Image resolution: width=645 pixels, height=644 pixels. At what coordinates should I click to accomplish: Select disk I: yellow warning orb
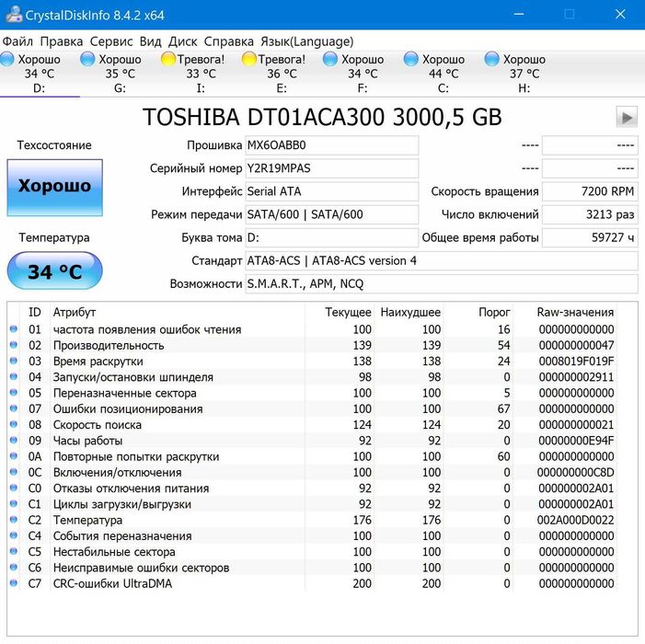[x=168, y=59]
